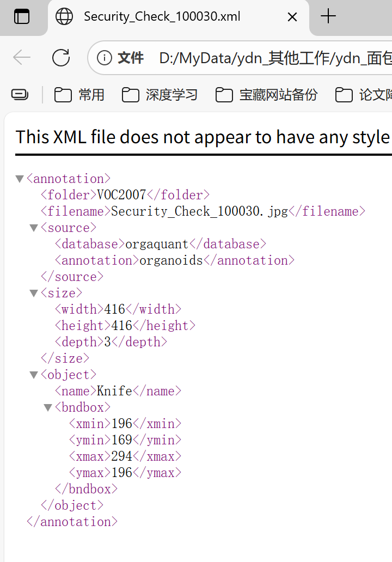The height and width of the screenshot is (562, 392).
Task: Click the xmin value 196
Action: 122,424
